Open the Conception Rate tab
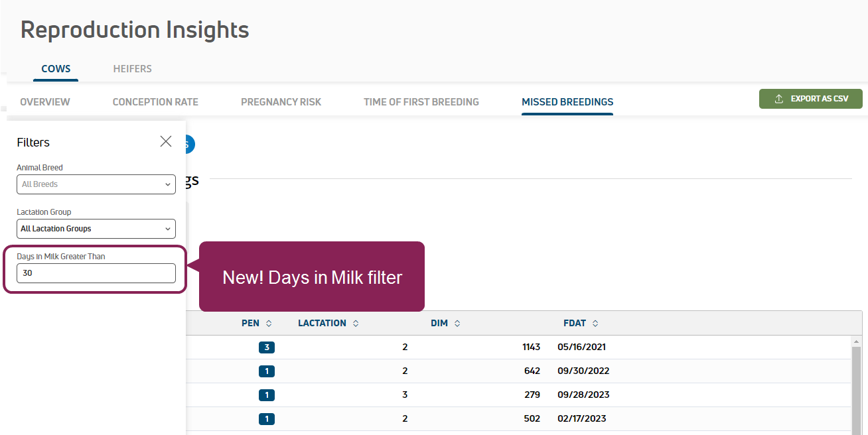This screenshot has width=868, height=435. tap(155, 102)
